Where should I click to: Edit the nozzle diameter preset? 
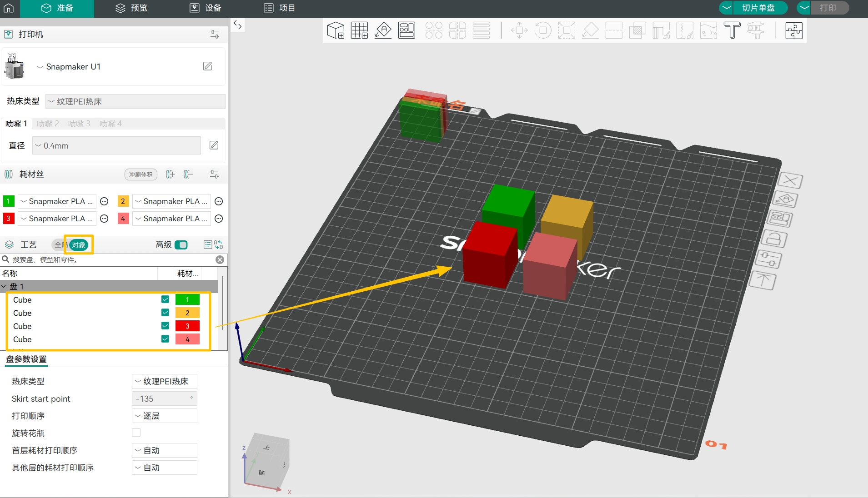214,145
